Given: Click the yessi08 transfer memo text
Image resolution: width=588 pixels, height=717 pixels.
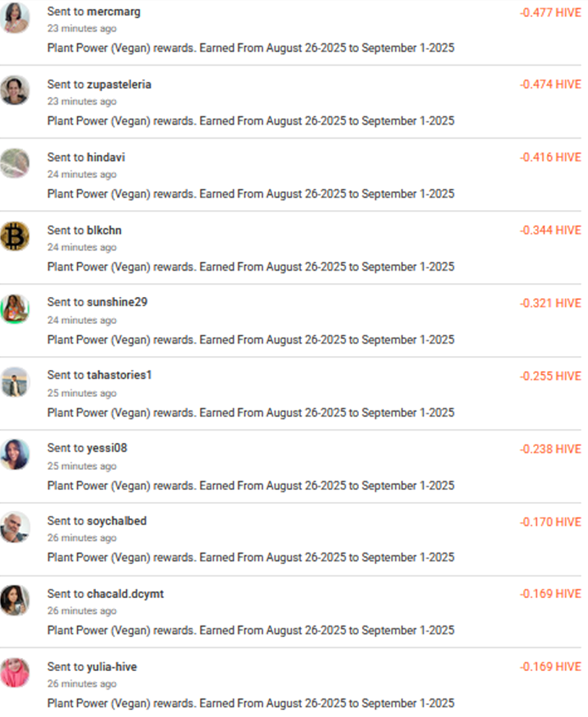Looking at the screenshot, I should click(x=251, y=485).
